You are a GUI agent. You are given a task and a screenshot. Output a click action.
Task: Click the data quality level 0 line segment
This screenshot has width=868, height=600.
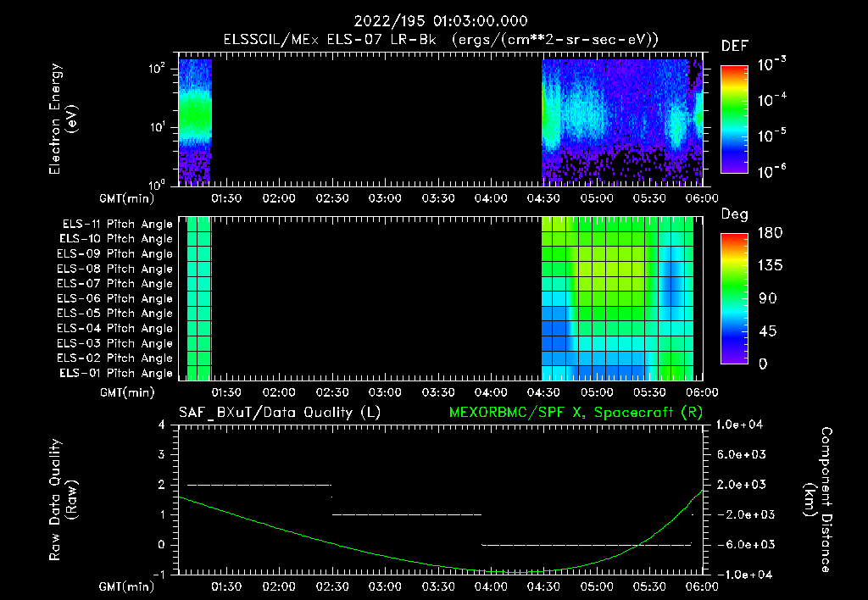point(587,545)
